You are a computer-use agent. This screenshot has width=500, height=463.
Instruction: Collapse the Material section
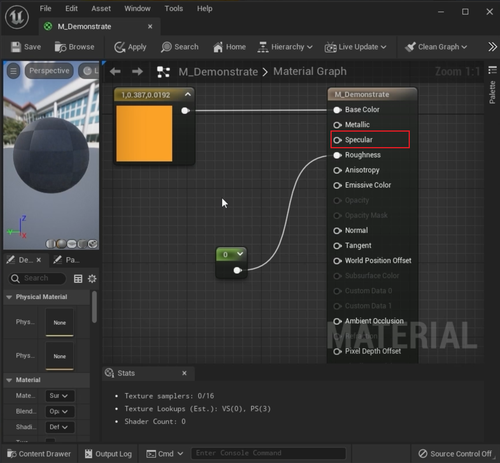(x=9, y=380)
